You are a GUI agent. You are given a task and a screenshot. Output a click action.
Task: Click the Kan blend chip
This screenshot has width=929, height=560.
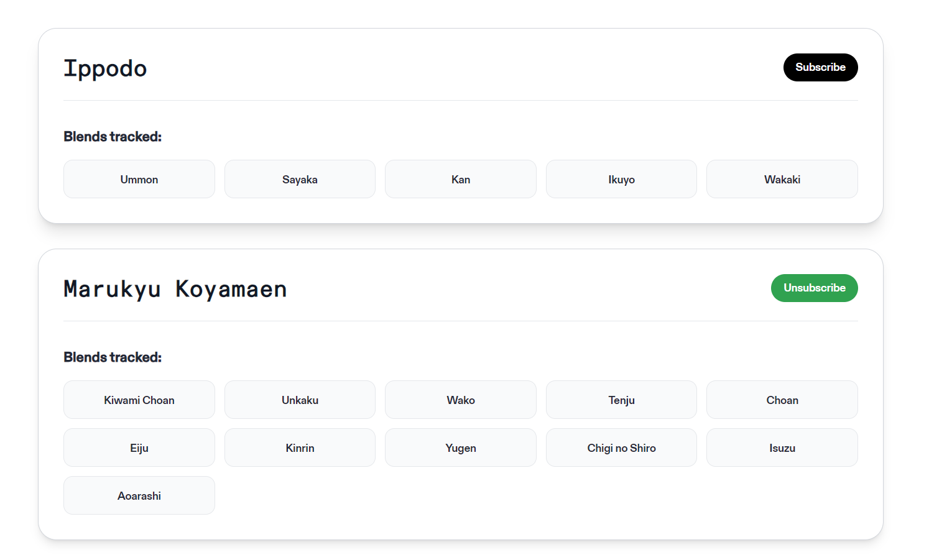(x=461, y=179)
